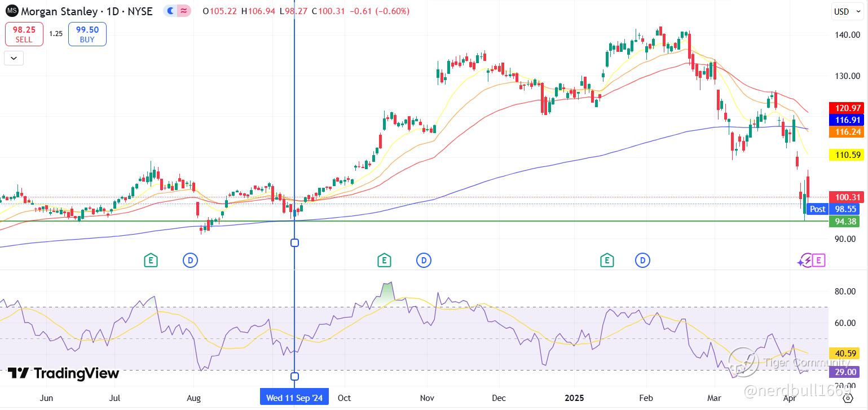Click the 1.25 spread value
868x410 pixels.
pyautogui.click(x=55, y=34)
